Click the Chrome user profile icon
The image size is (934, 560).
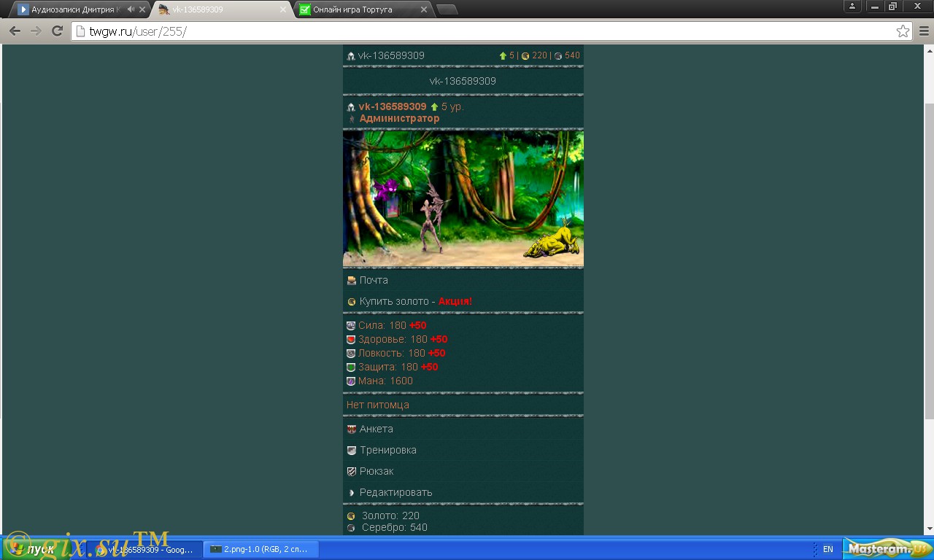(x=853, y=6)
